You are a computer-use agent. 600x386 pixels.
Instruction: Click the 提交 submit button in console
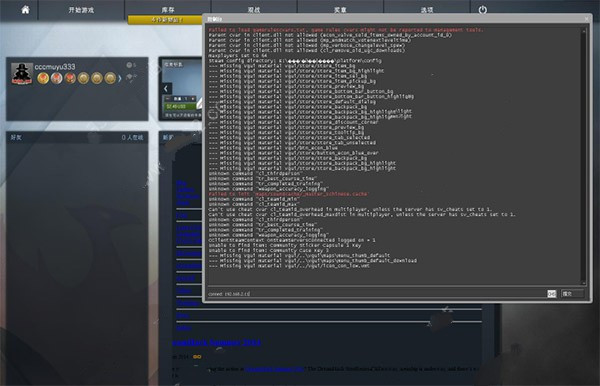(x=572, y=294)
